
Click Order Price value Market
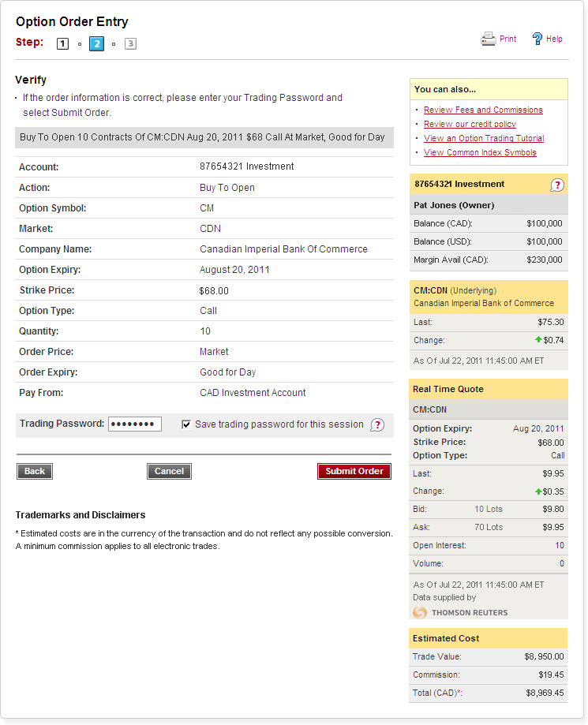(214, 352)
